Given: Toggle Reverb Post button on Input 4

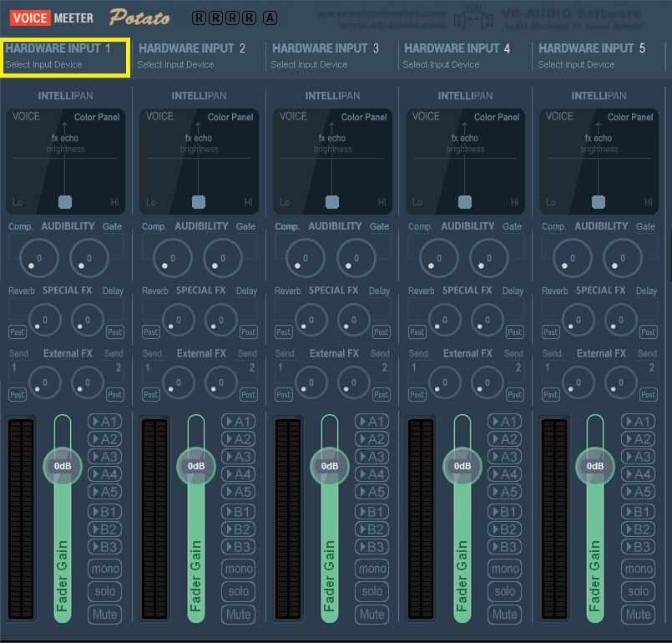Looking at the screenshot, I should (x=417, y=332).
